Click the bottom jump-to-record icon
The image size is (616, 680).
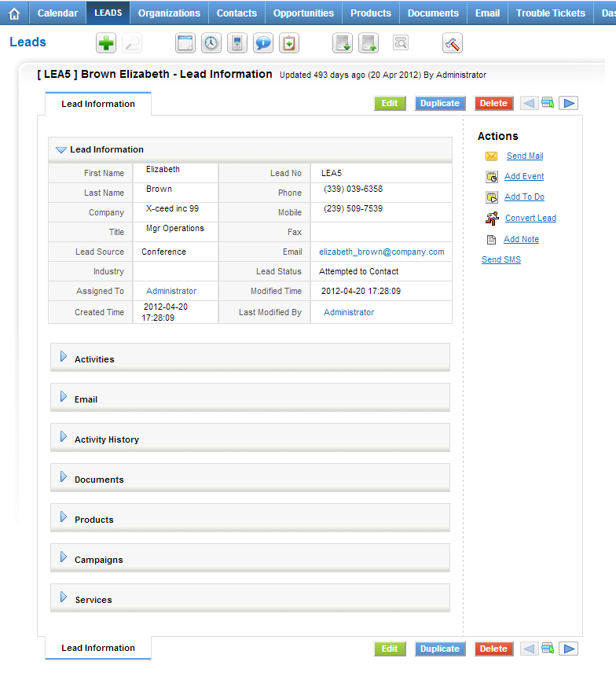pos(548,649)
